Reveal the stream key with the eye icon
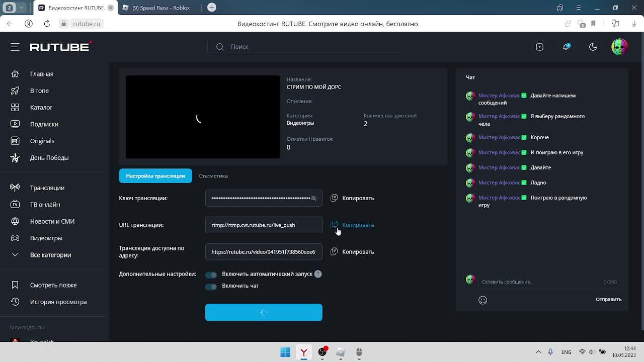The width and height of the screenshot is (644, 362). 313,198
